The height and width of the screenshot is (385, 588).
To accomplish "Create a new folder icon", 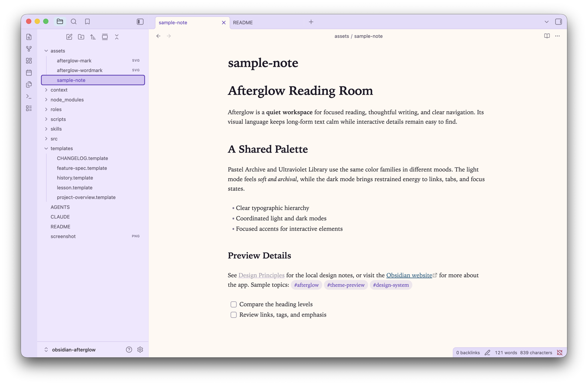I will 81,37.
